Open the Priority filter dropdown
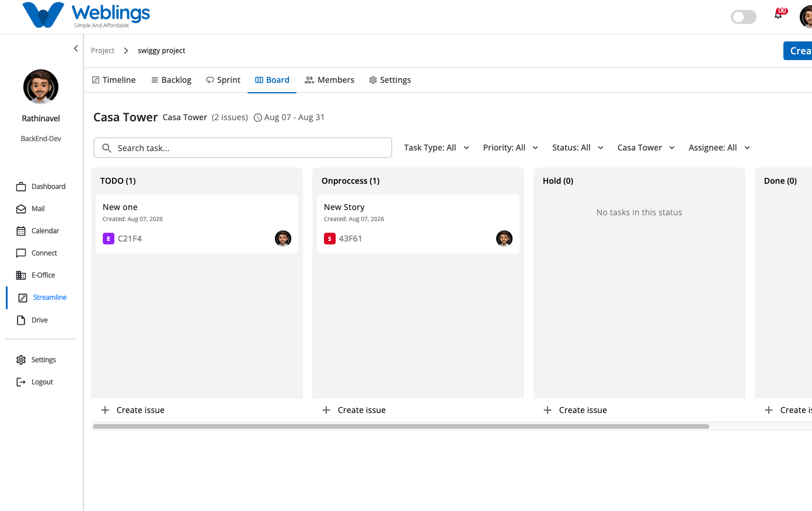The height and width of the screenshot is (511, 812). (x=511, y=148)
